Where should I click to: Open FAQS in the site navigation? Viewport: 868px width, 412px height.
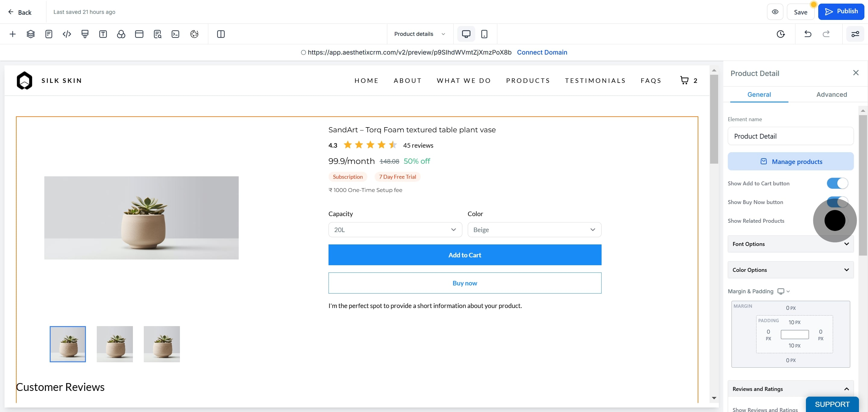coord(651,80)
